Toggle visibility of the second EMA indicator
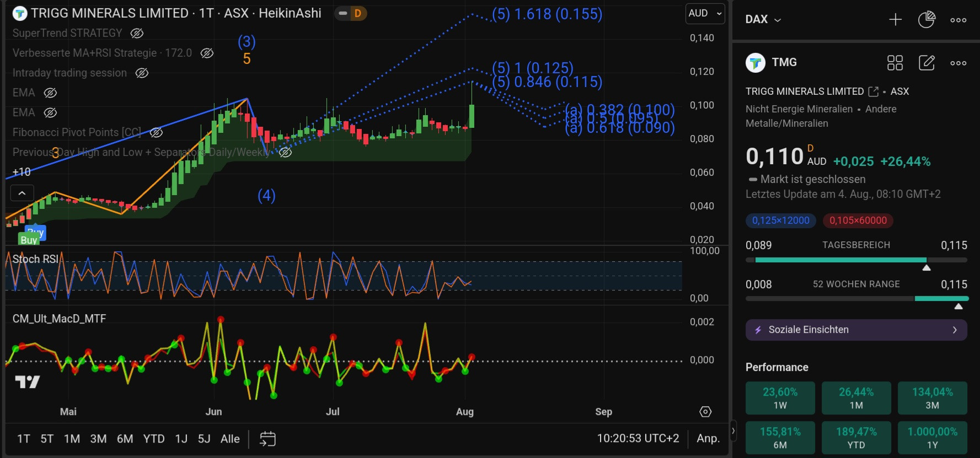Viewport: 980px width, 458px height. (50, 113)
